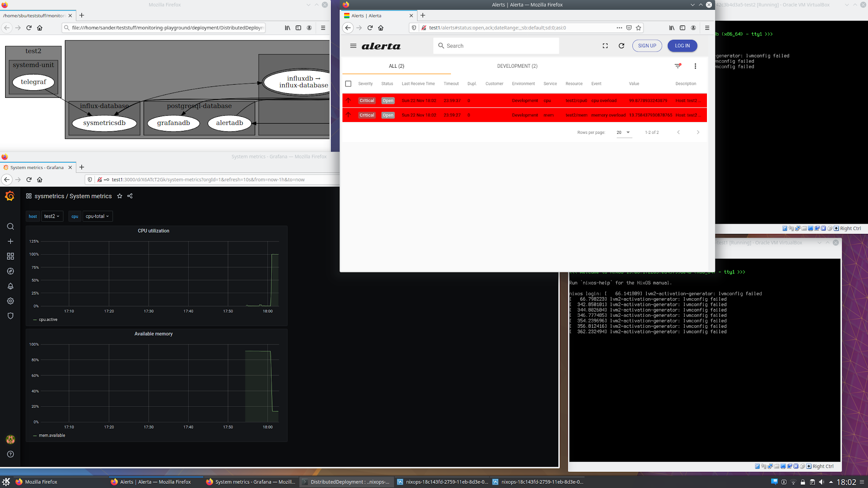Image resolution: width=868 pixels, height=488 pixels.
Task: Toggle Alerta fullscreen mode
Action: click(605, 46)
